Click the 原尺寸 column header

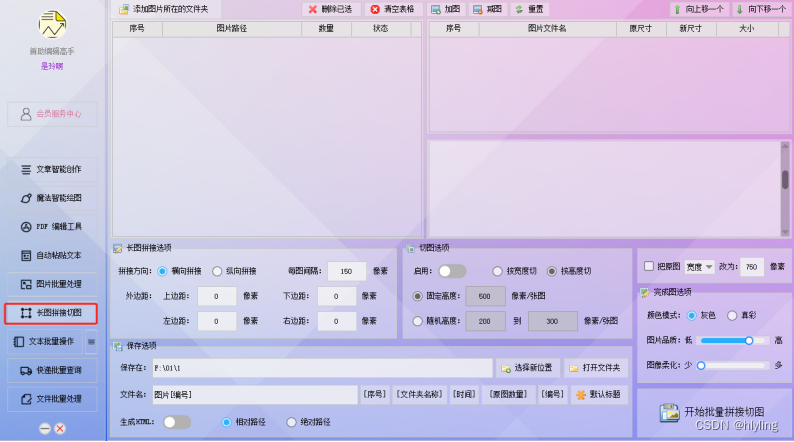tap(641, 29)
